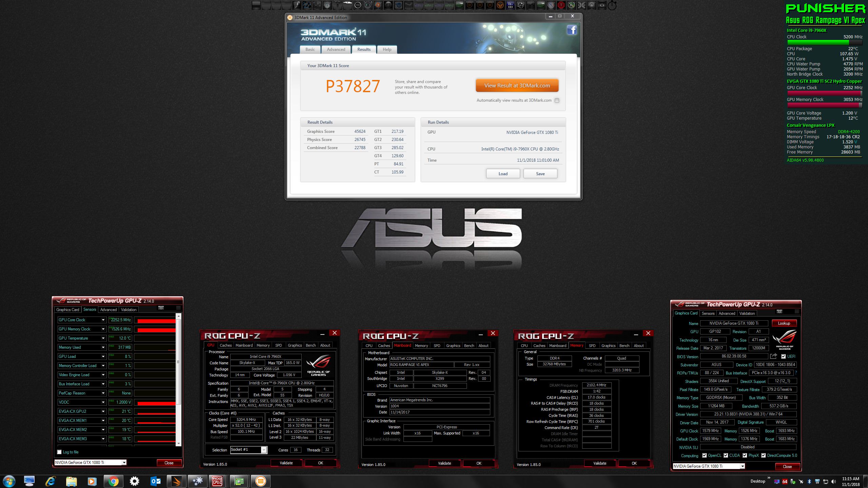
Task: Switch to the Basic tab in 3DMark 11
Action: click(x=310, y=49)
